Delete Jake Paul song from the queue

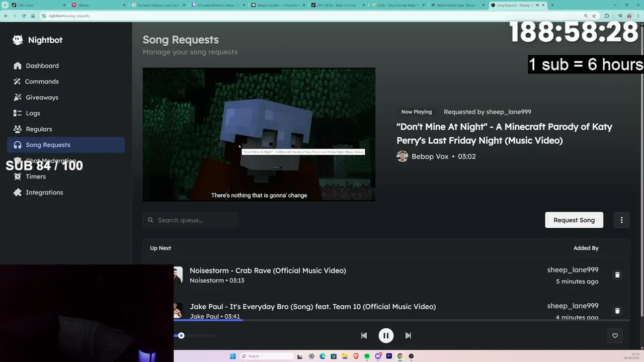617,311
